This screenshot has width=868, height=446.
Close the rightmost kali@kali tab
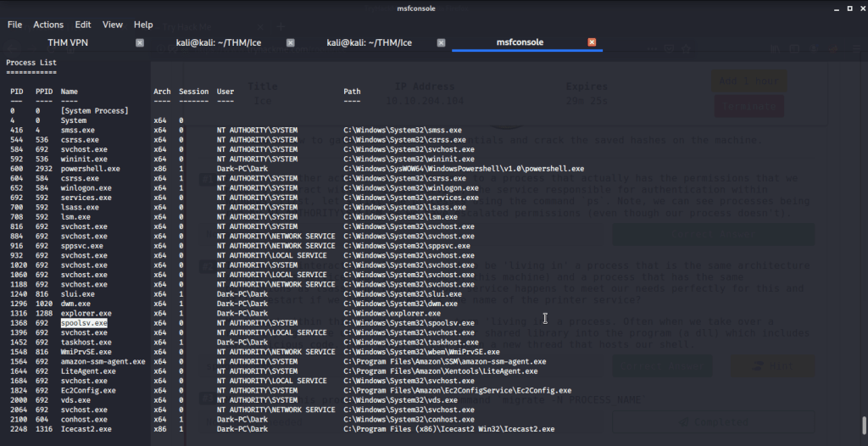[441, 42]
